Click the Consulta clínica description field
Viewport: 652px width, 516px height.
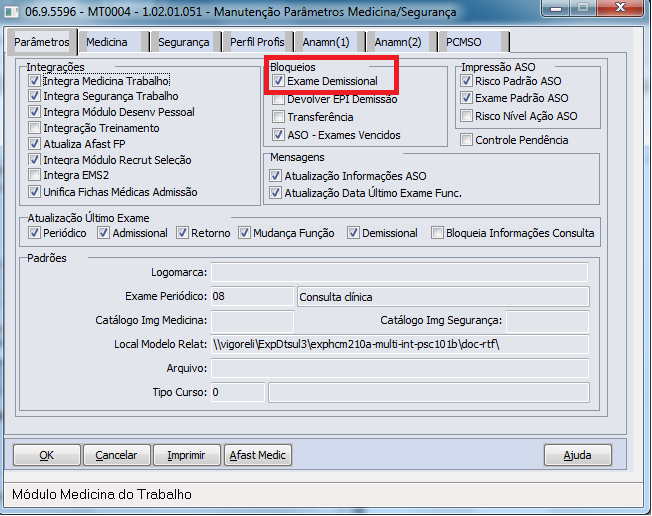pos(443,296)
